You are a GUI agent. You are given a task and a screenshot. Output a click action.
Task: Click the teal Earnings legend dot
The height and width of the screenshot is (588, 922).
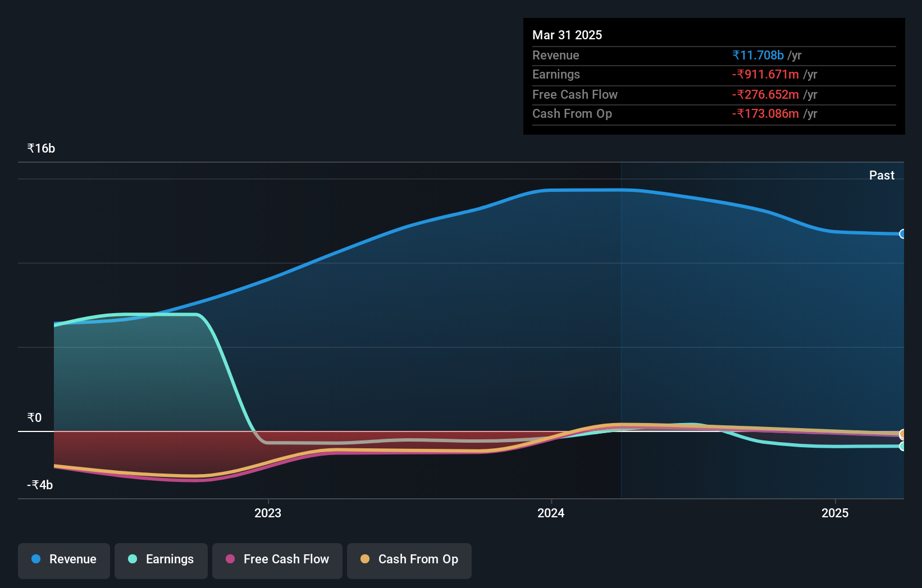(133, 559)
